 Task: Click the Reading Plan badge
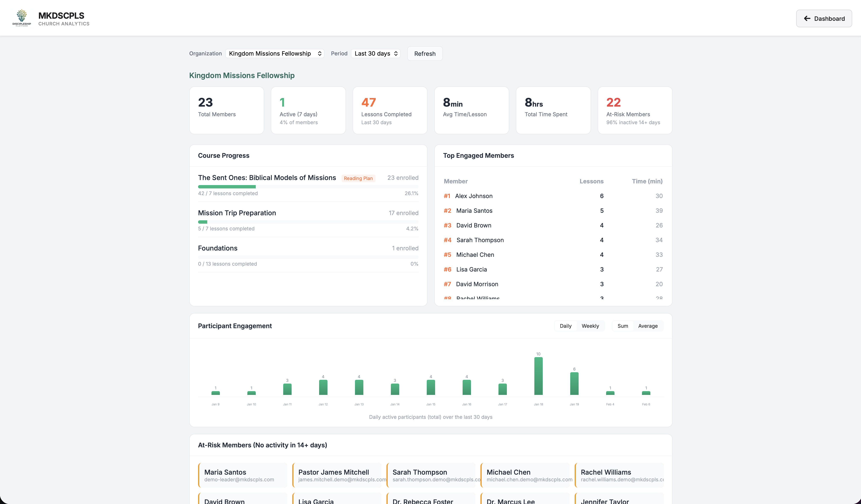click(358, 178)
